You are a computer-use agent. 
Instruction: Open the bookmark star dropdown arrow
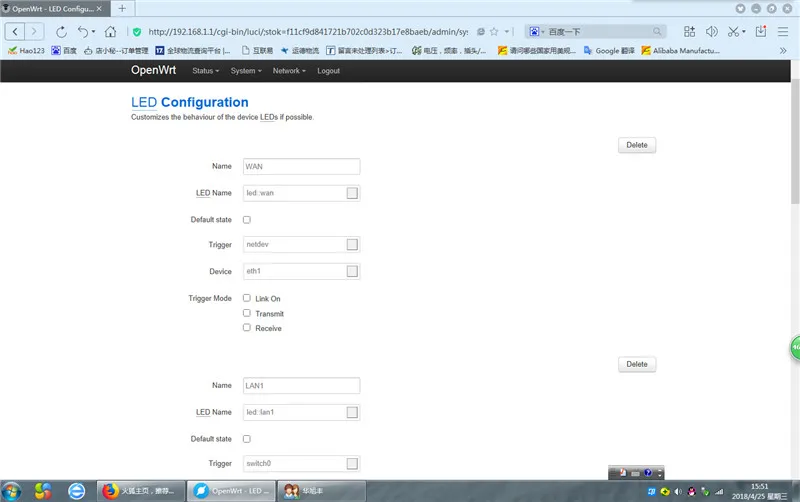pyautogui.click(x=507, y=32)
